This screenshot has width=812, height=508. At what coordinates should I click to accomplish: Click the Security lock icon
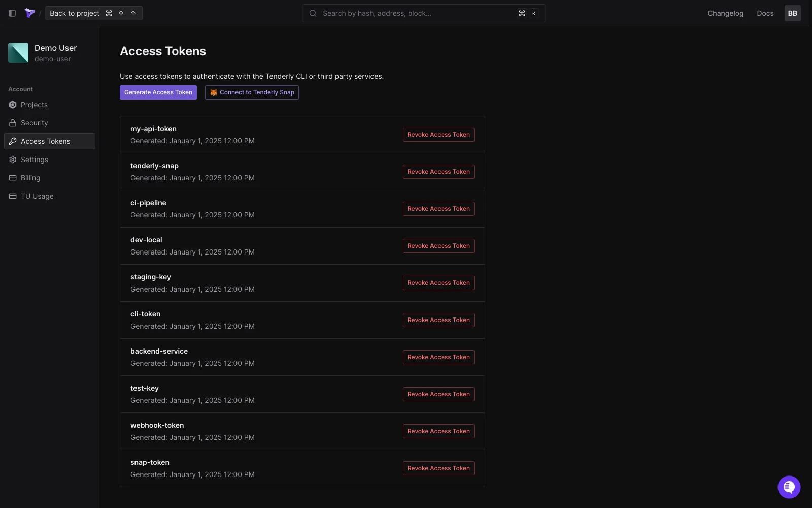tap(13, 123)
